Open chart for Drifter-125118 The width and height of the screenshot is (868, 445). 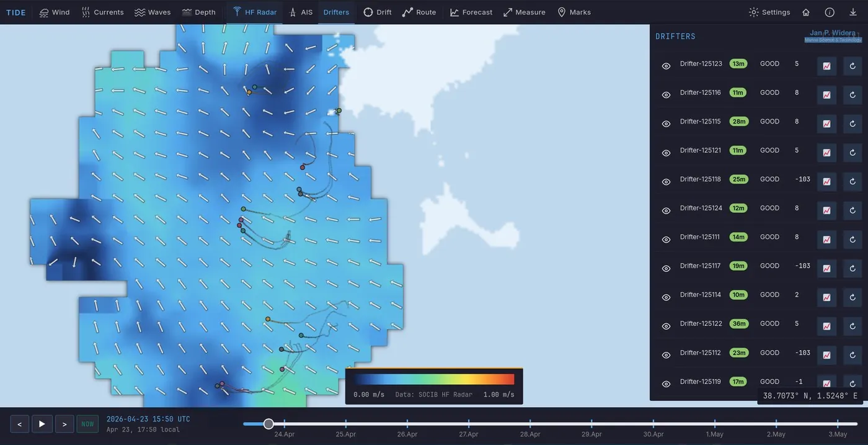(x=826, y=182)
